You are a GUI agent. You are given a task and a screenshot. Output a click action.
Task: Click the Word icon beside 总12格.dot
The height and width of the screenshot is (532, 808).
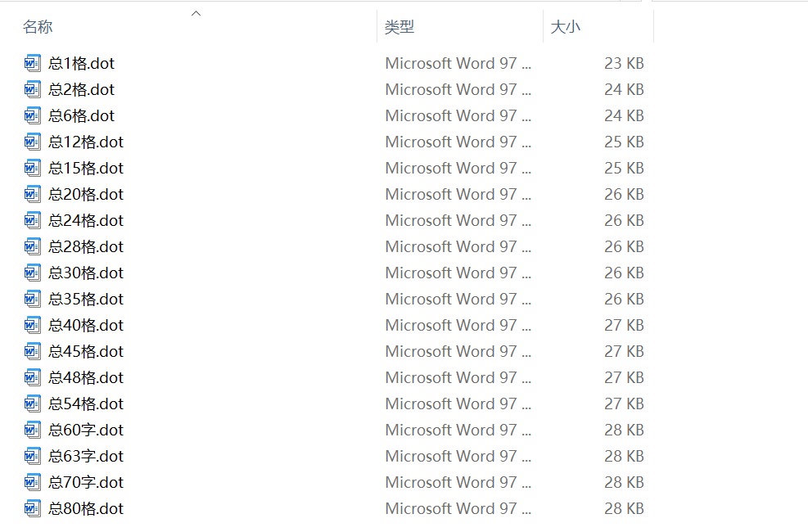[x=32, y=142]
